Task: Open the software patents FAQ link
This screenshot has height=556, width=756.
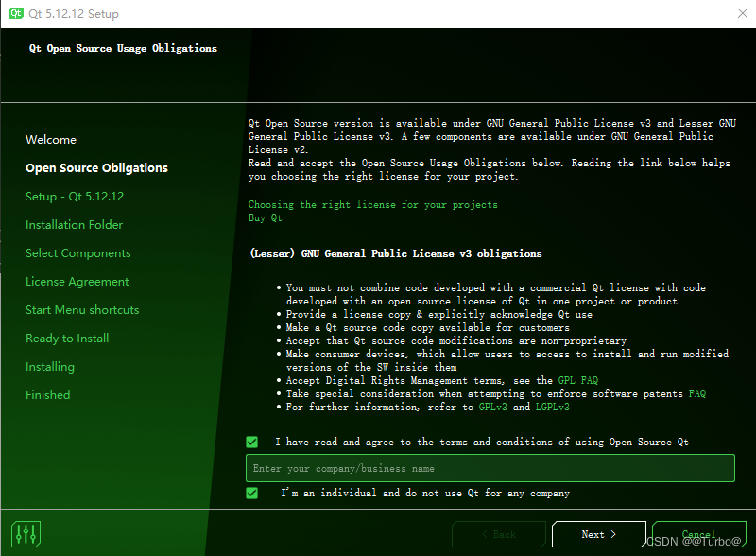Action: (696, 393)
